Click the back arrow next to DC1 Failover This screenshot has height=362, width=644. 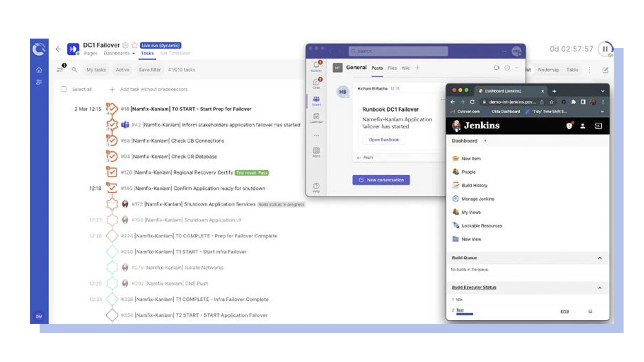(x=58, y=49)
